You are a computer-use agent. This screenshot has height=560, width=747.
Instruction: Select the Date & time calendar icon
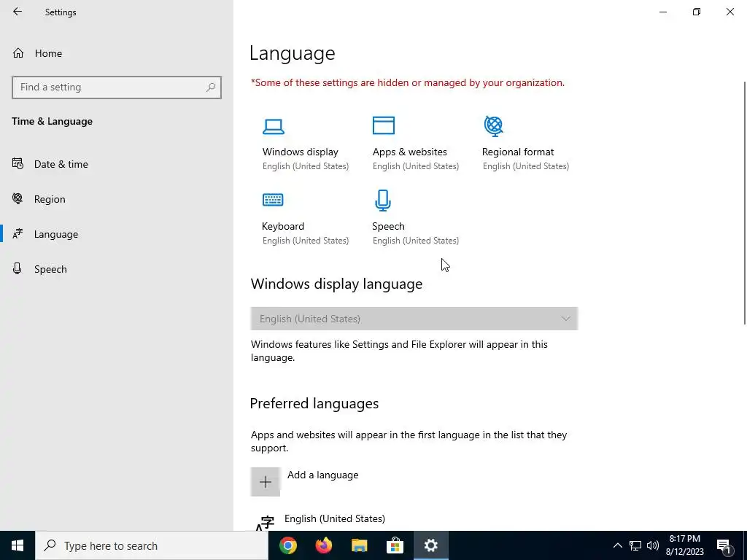point(18,164)
